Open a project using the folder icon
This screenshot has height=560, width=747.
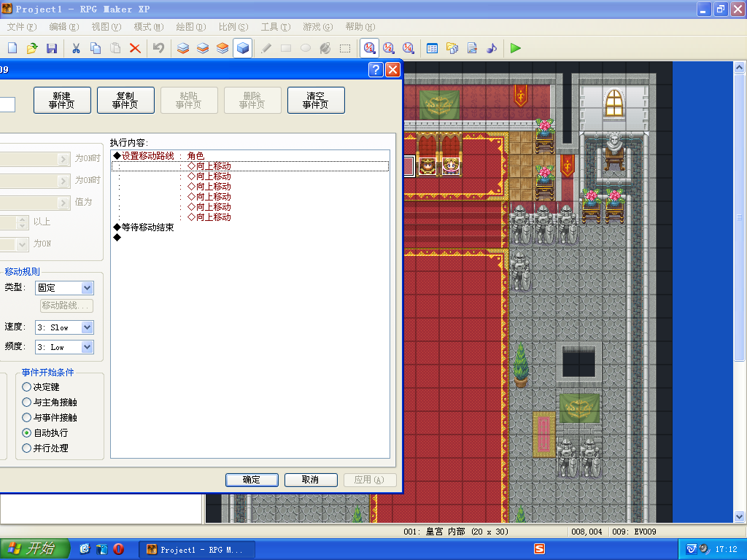tap(32, 48)
